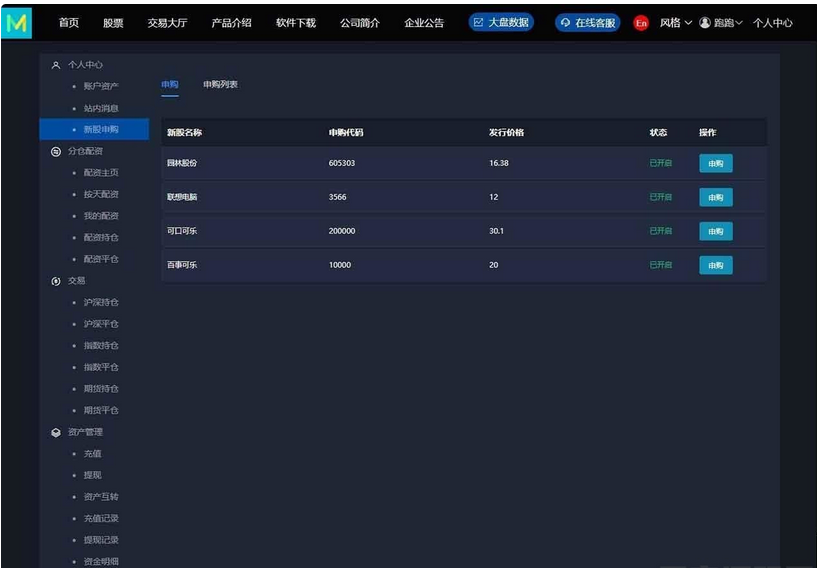Open 我的配资 in the sidebar
817x568 pixels.
[x=101, y=216]
